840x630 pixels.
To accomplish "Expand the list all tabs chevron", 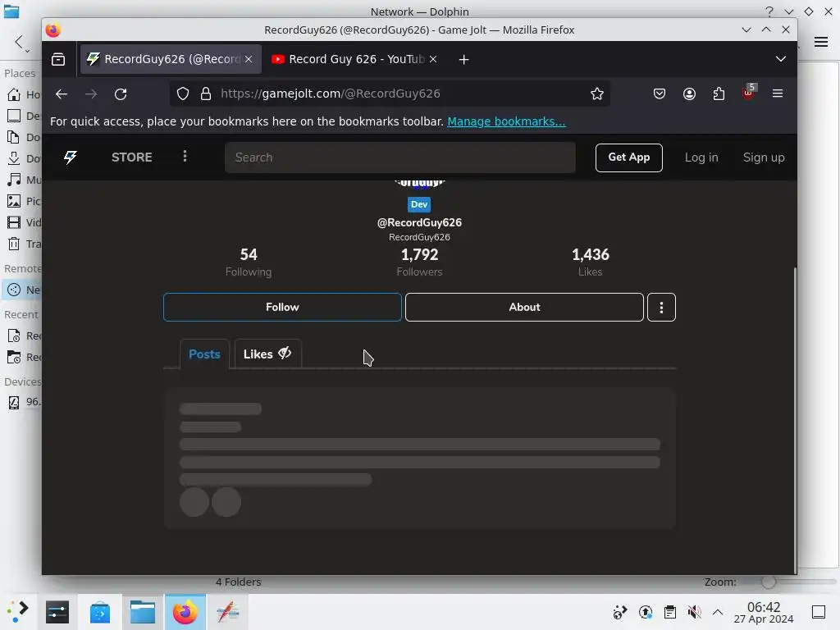I will (x=781, y=59).
